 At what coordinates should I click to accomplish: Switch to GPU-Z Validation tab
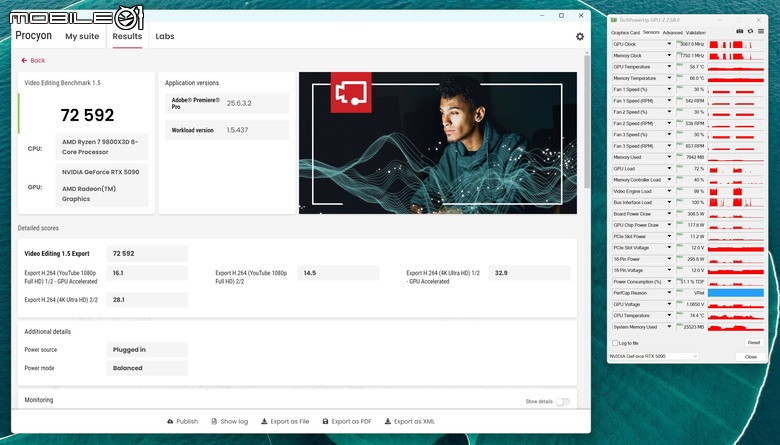pyautogui.click(x=695, y=33)
